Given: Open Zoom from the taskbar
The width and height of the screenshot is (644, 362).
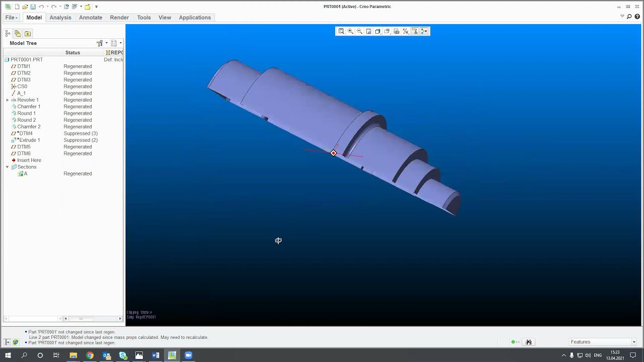Looking at the screenshot, I should pos(188,355).
